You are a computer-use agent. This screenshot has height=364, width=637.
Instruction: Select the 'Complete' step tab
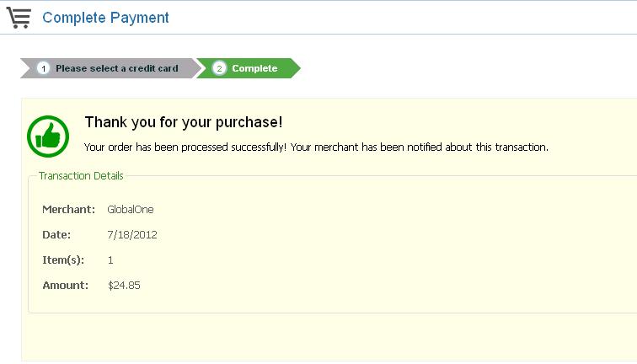pos(254,68)
